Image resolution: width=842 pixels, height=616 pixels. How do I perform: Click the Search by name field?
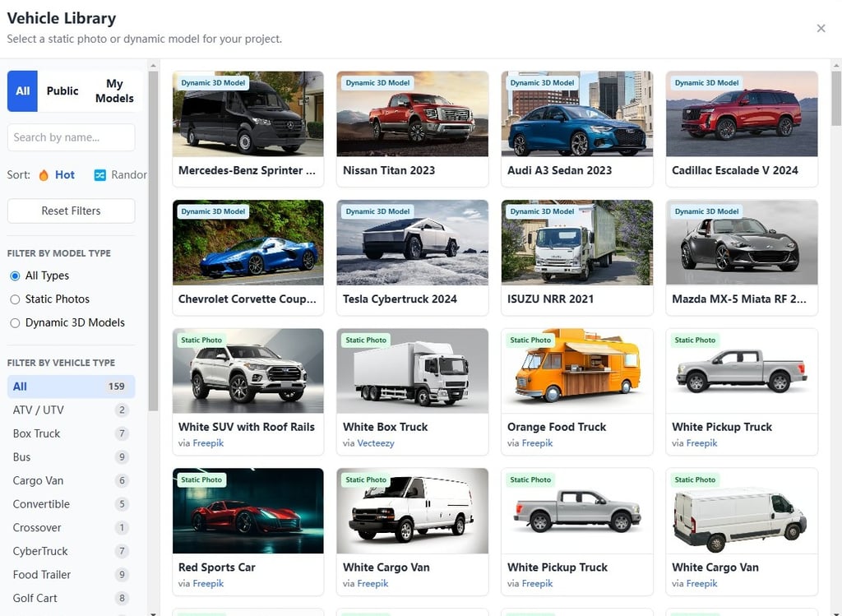(71, 137)
